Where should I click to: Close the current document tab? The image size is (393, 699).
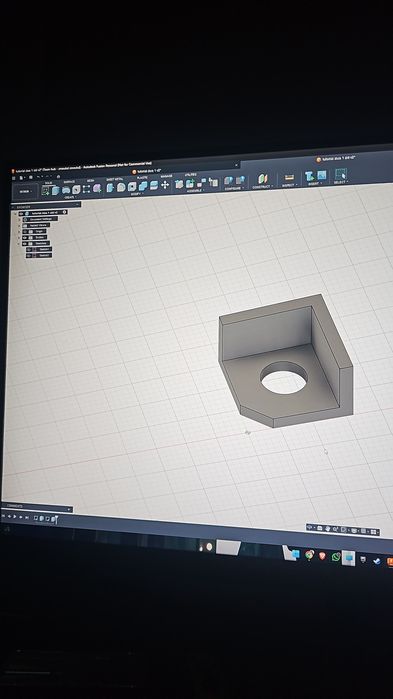[237, 165]
